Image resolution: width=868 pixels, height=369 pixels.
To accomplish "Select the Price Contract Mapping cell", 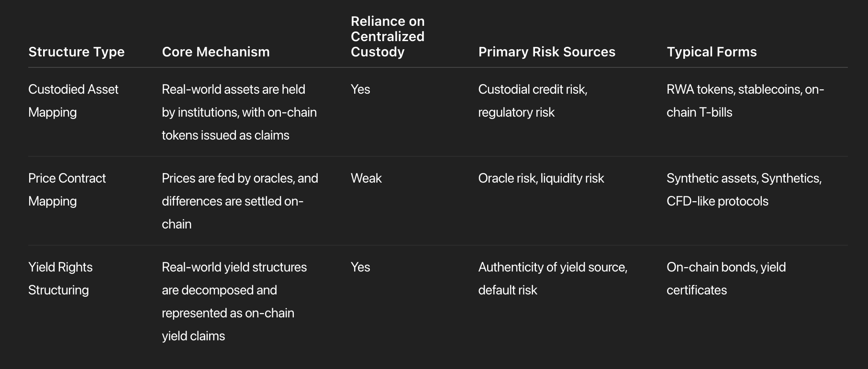I will coord(67,189).
